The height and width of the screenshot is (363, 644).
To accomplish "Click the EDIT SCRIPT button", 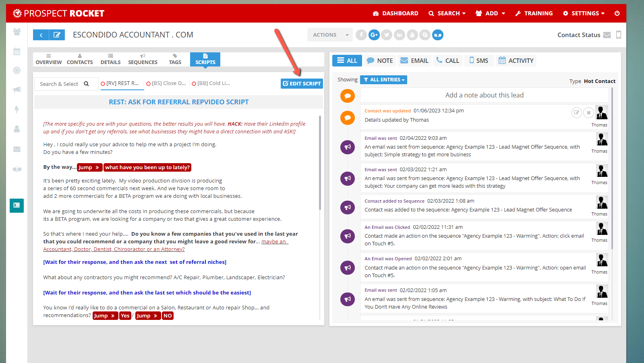I will point(302,83).
